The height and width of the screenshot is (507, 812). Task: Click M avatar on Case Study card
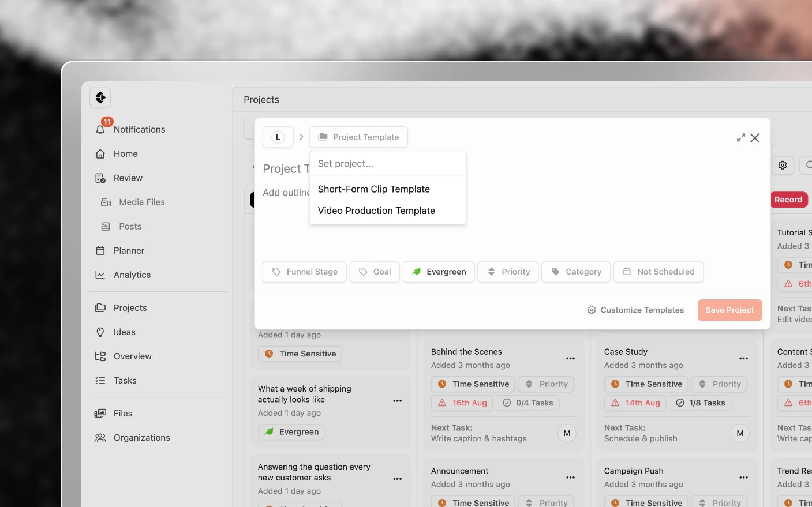pos(740,433)
